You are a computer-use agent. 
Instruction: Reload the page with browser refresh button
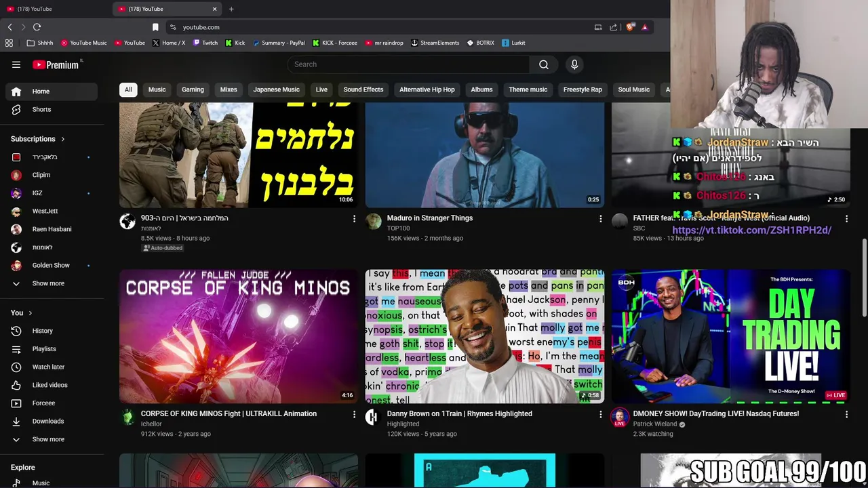coord(37,27)
